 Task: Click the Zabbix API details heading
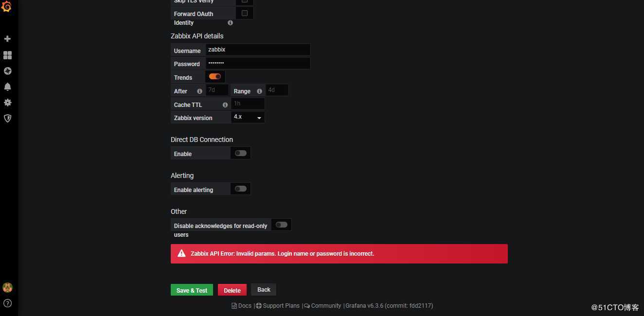click(x=197, y=36)
